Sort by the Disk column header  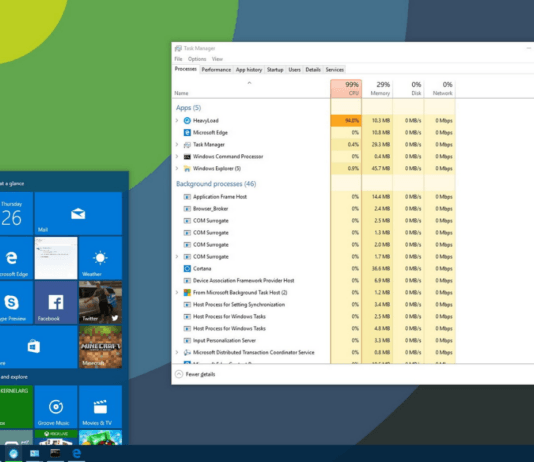click(408, 89)
